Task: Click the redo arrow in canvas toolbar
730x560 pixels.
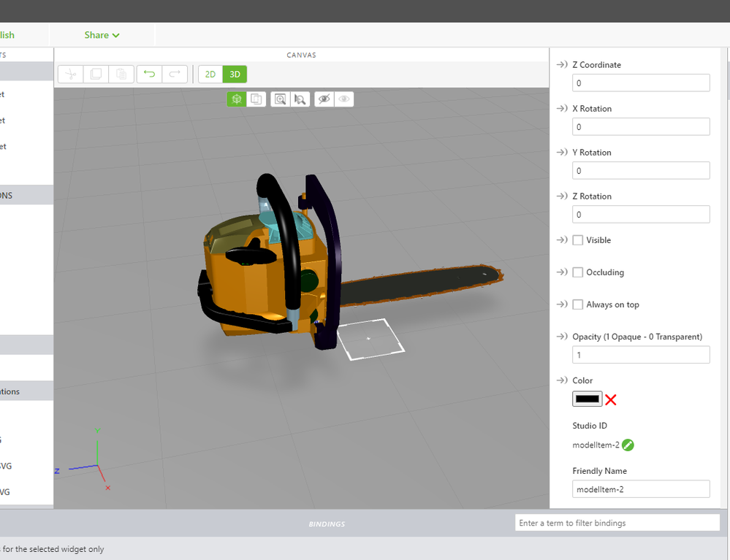Action: 175,74
